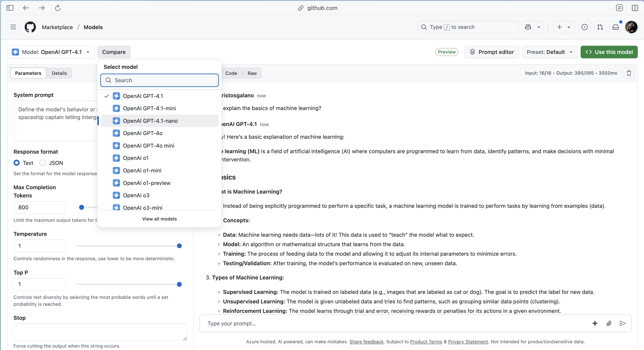Select the JSON response format radio
Image resolution: width=644 pixels, height=350 pixels.
coord(42,163)
